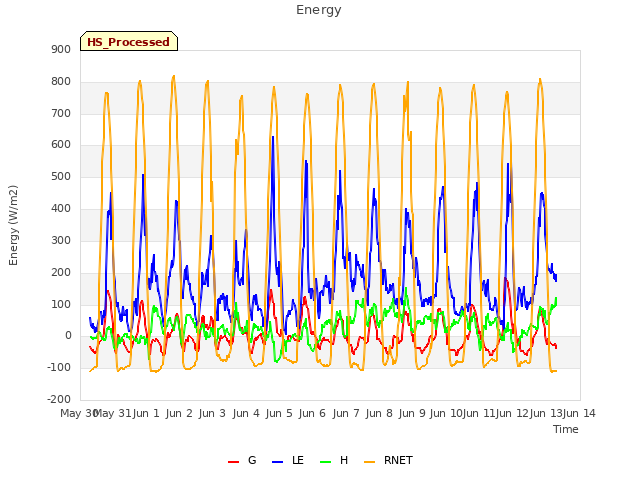The height and width of the screenshot is (480, 640).
Task: Toggle the G series legend entry
Action: (242, 460)
